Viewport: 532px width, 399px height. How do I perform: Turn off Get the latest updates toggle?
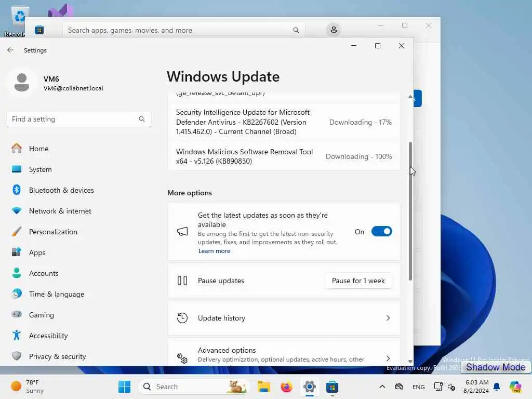[x=382, y=231]
